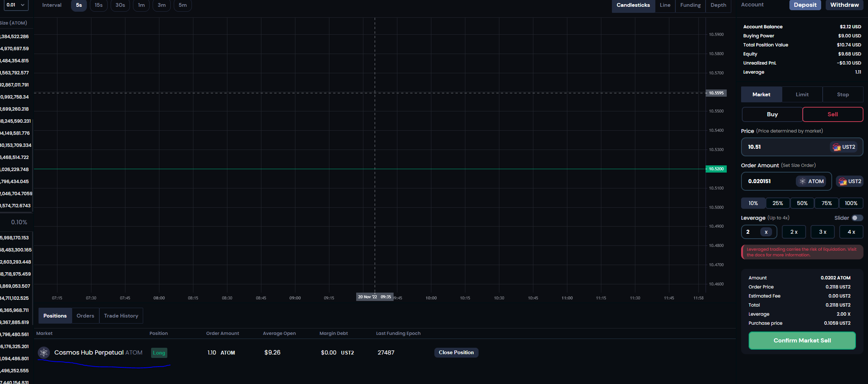Screen dimensions: 868x384
Task: Switch to Line chart view
Action: (x=665, y=5)
